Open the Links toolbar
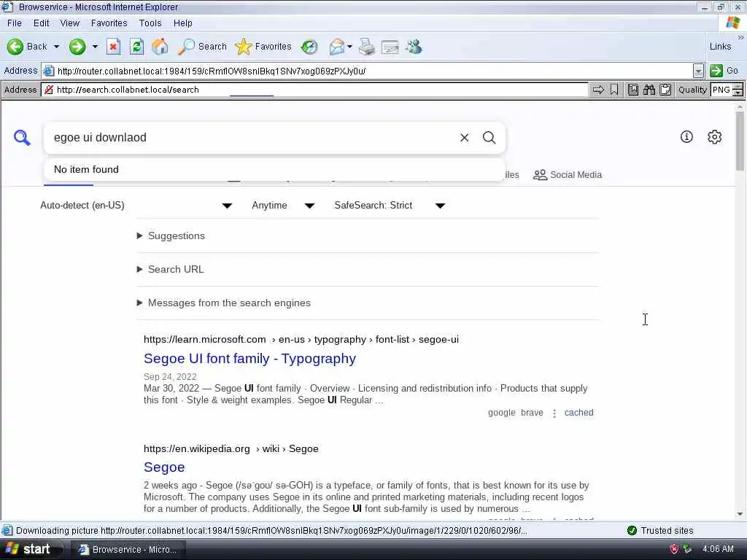 point(720,46)
